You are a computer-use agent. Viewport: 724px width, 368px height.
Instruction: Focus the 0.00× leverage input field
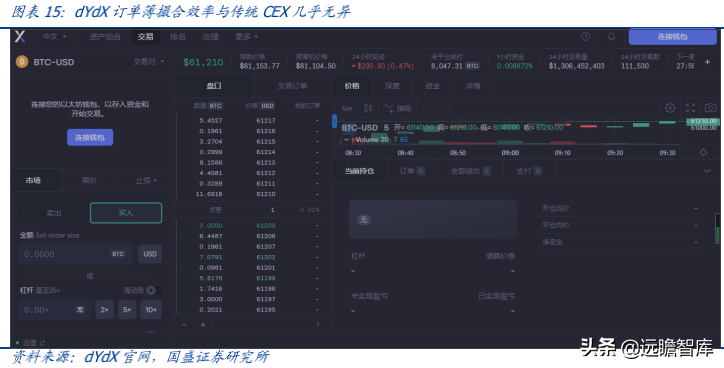click(x=54, y=309)
